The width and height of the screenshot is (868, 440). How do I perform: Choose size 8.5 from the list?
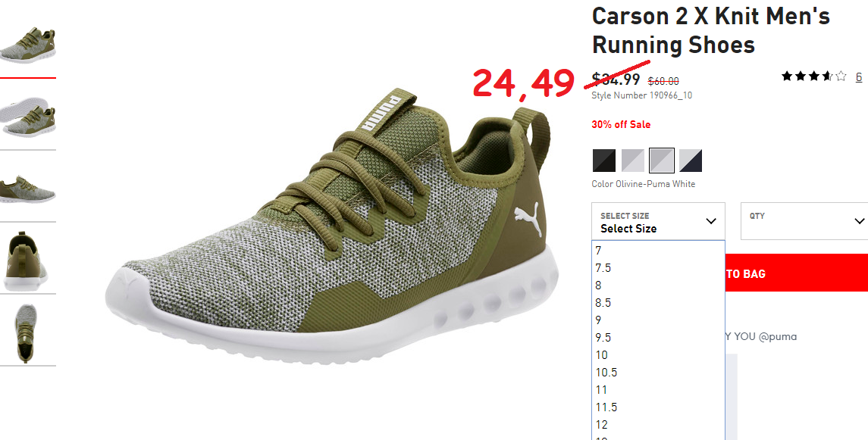(658, 303)
